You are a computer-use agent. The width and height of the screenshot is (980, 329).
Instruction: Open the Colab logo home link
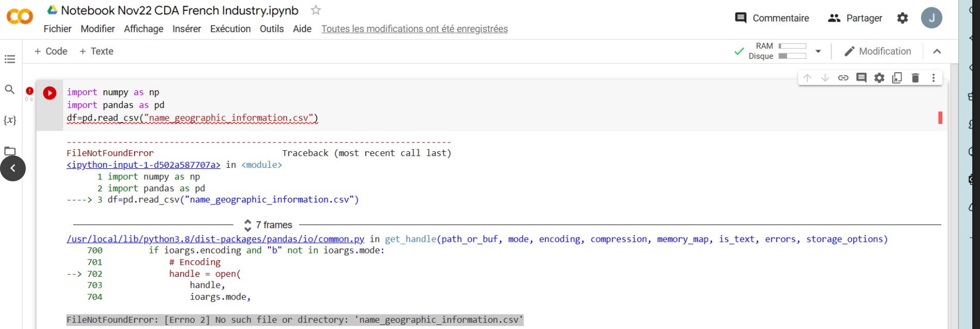pyautogui.click(x=20, y=17)
